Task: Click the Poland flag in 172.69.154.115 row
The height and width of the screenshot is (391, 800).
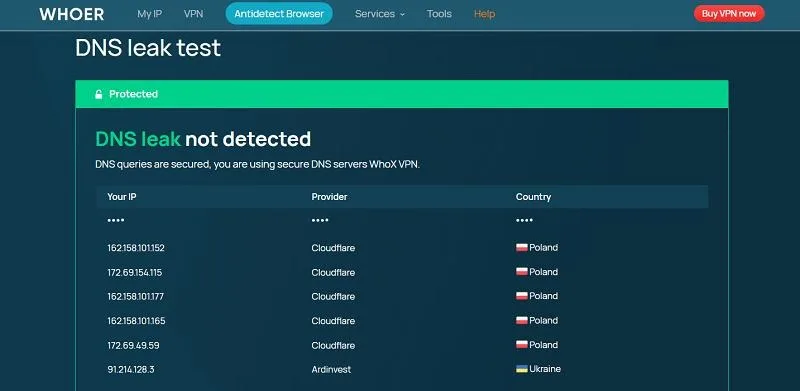Action: (x=521, y=272)
